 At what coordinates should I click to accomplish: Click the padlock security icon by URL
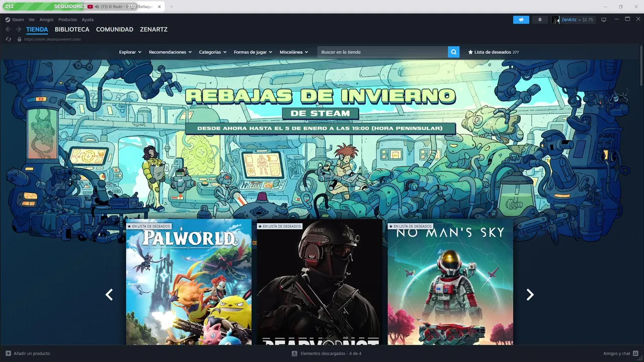[20, 39]
